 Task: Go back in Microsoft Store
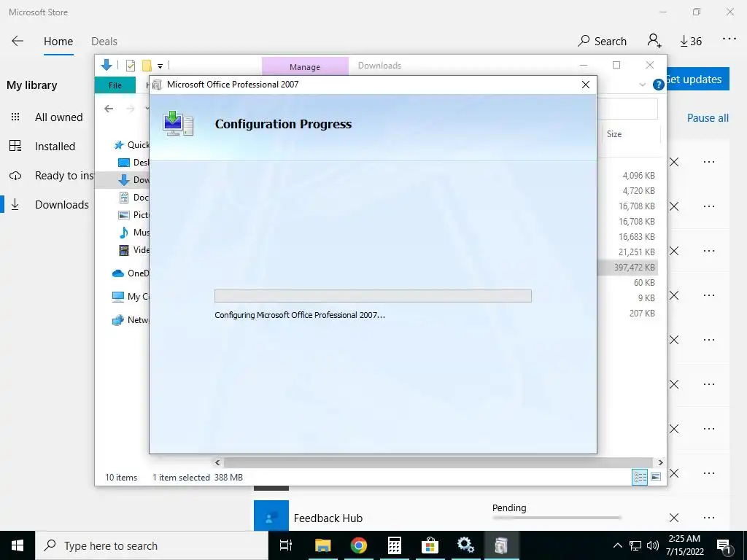[18, 41]
